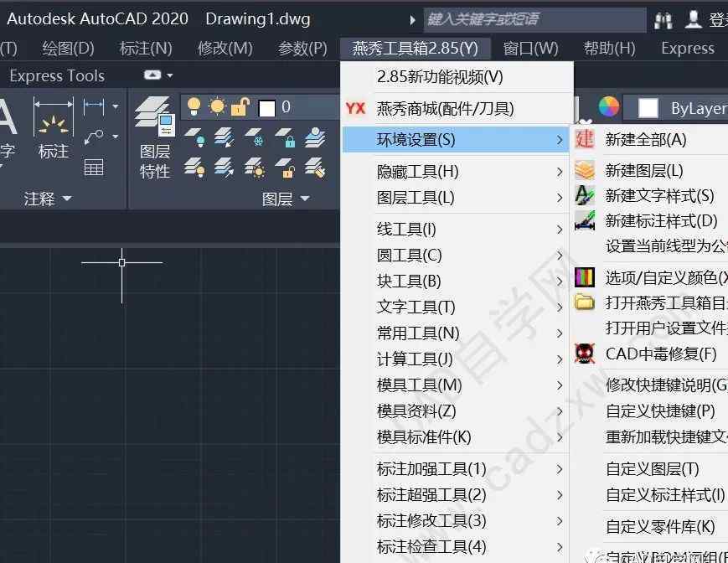The width and height of the screenshot is (728, 563).
Task: Click the white swatch beside ByLayer
Action: coord(648,108)
